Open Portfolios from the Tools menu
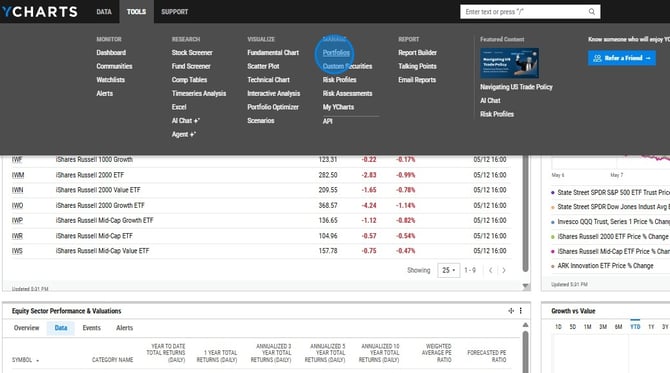Image resolution: width=670 pixels, height=373 pixels. (x=336, y=53)
